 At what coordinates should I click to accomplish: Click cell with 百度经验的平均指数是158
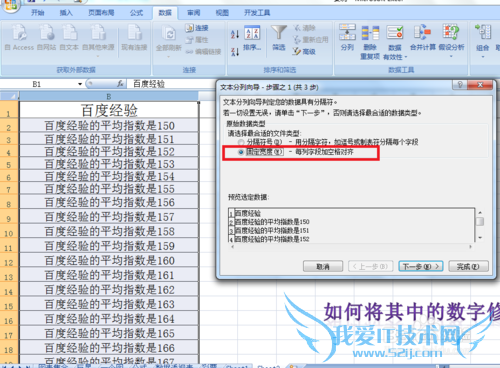point(109,231)
